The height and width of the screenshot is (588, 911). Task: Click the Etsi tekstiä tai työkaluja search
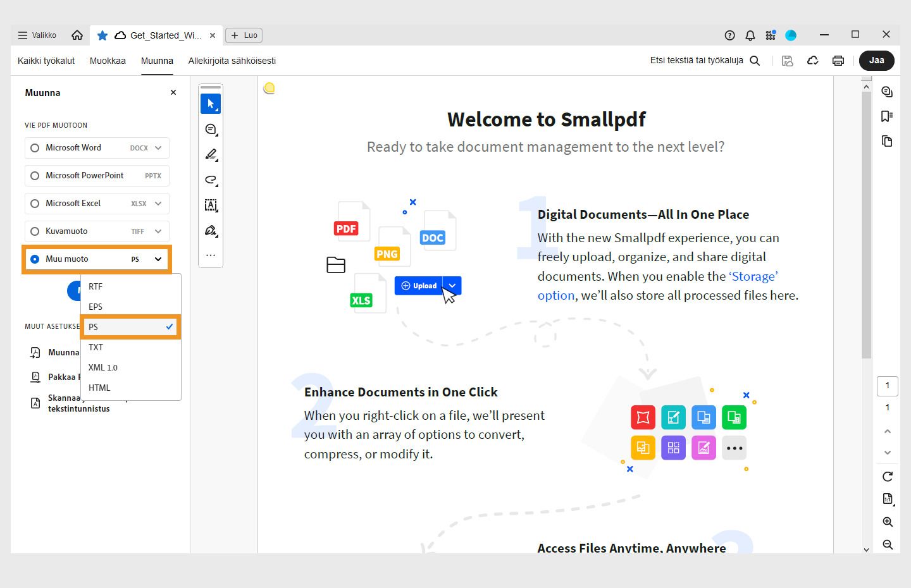point(705,61)
